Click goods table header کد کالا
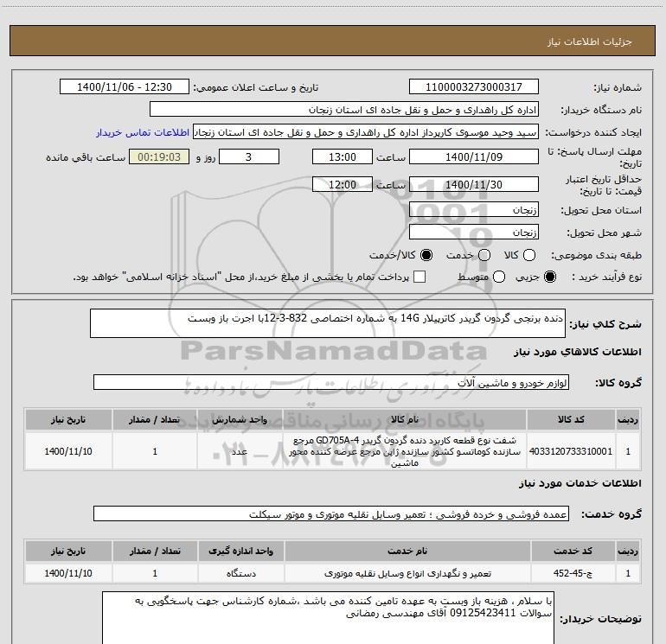This screenshot has height=644, width=666. (x=571, y=420)
